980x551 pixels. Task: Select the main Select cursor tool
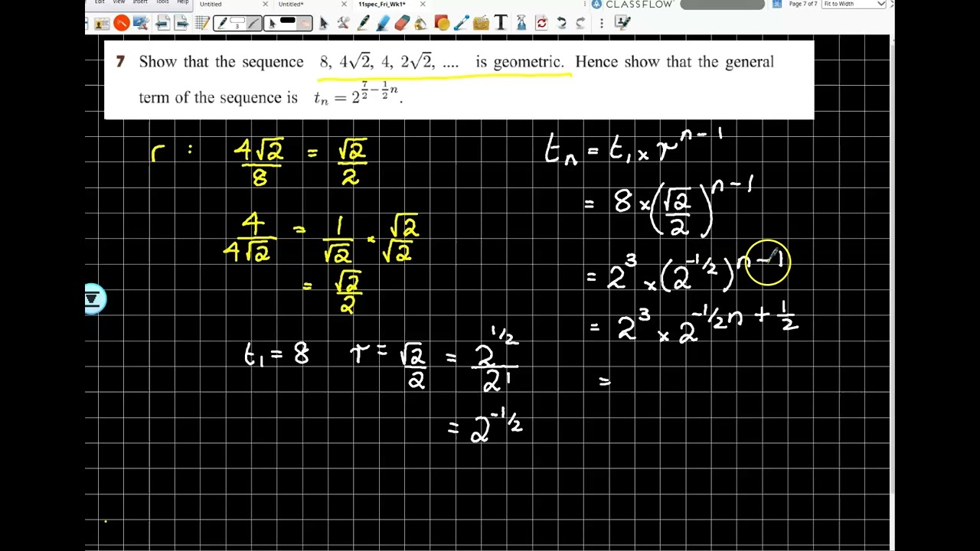[x=324, y=24]
